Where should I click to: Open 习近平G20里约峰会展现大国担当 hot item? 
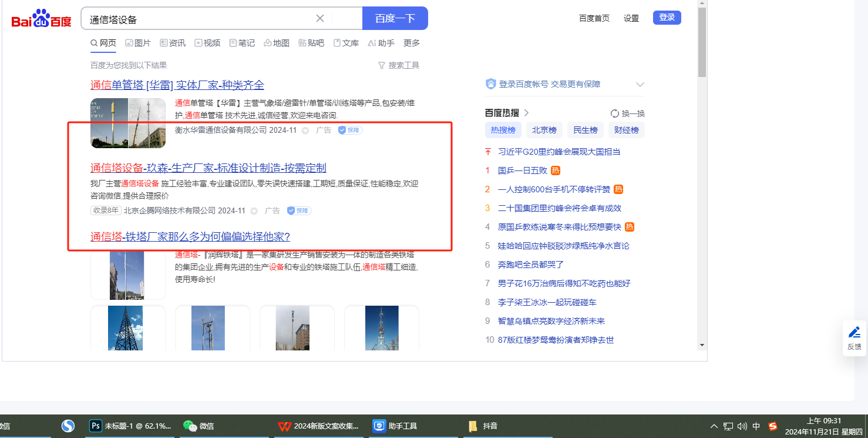559,152
